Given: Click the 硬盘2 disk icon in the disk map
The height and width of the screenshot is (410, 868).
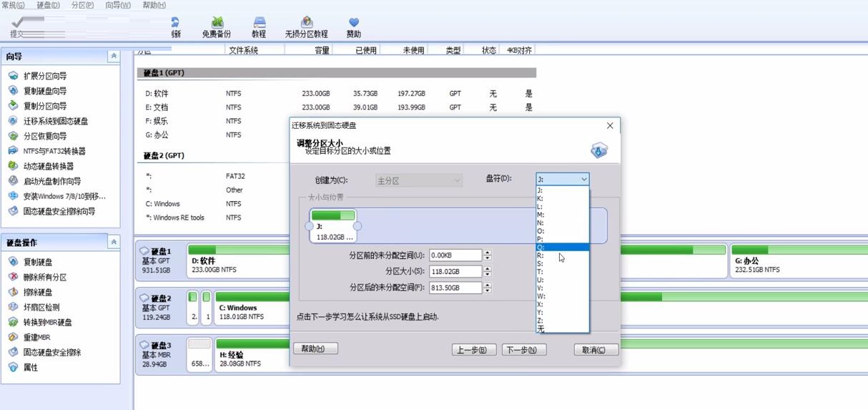Looking at the screenshot, I should [144, 298].
